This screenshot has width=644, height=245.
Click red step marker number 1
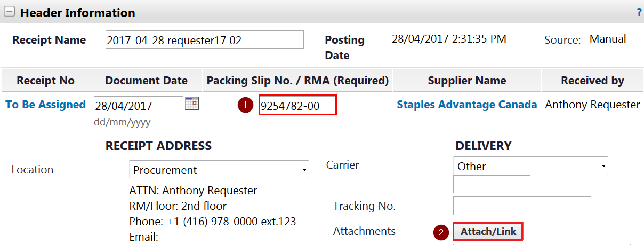click(x=245, y=105)
